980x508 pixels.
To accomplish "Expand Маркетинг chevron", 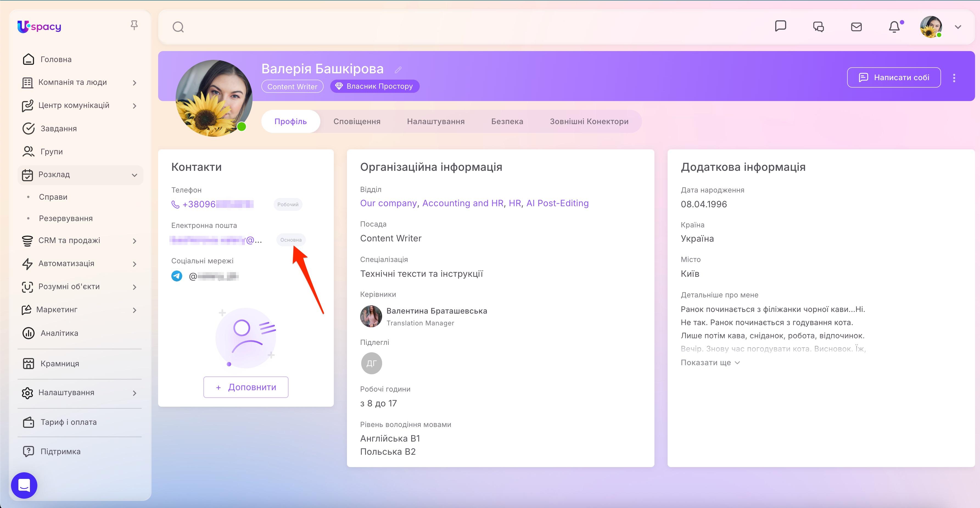I will point(134,310).
